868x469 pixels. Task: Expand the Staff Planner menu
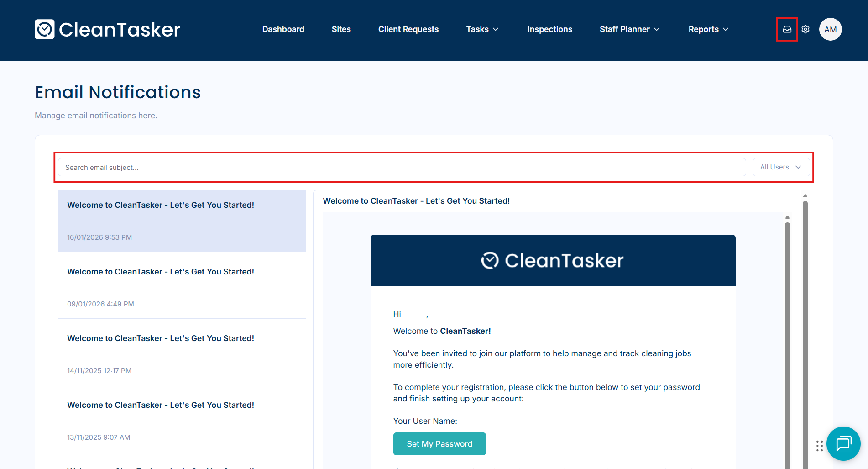629,29
